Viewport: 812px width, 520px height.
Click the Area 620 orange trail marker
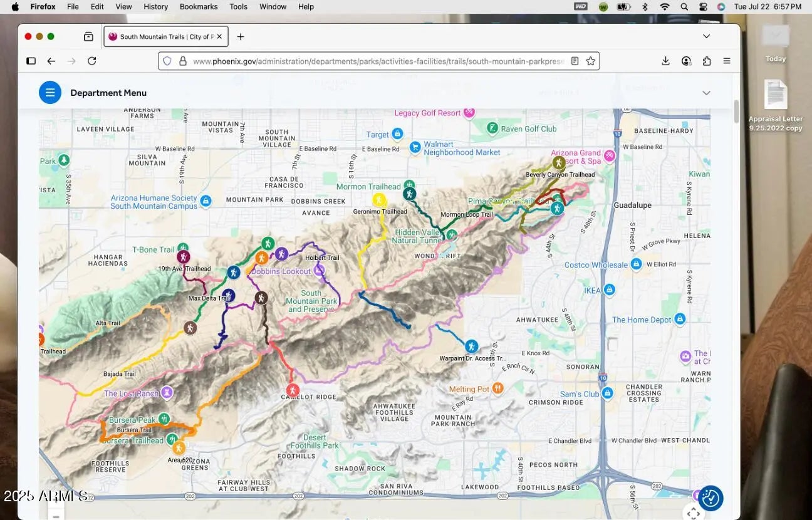click(179, 448)
